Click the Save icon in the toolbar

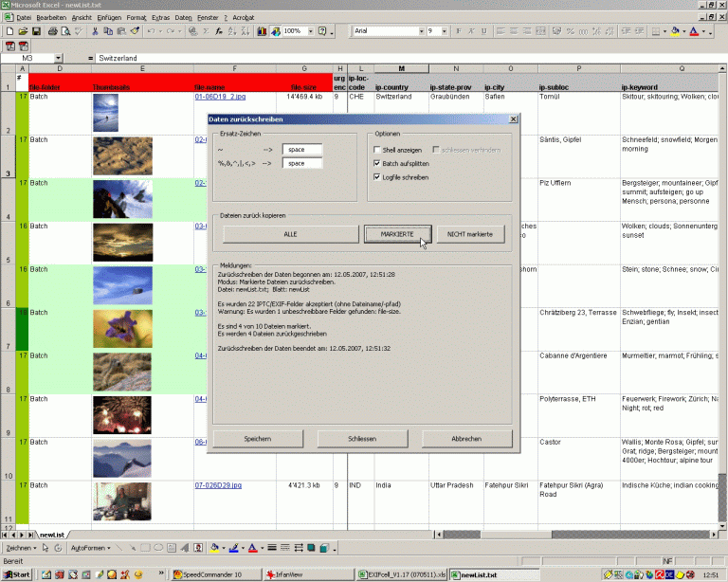click(35, 31)
